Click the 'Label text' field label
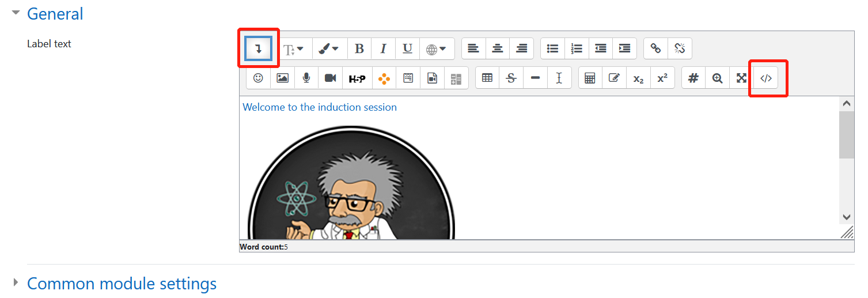 tap(50, 44)
